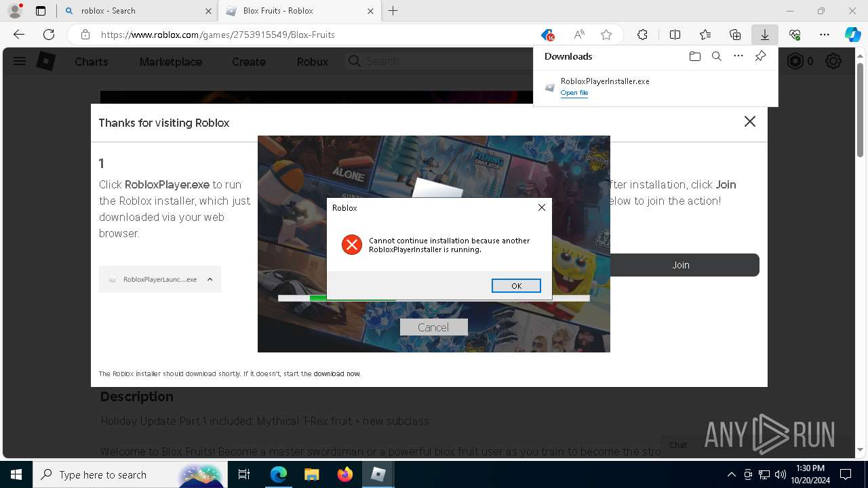Open the Create tab
Image resolution: width=868 pixels, height=488 pixels.
click(x=249, y=62)
